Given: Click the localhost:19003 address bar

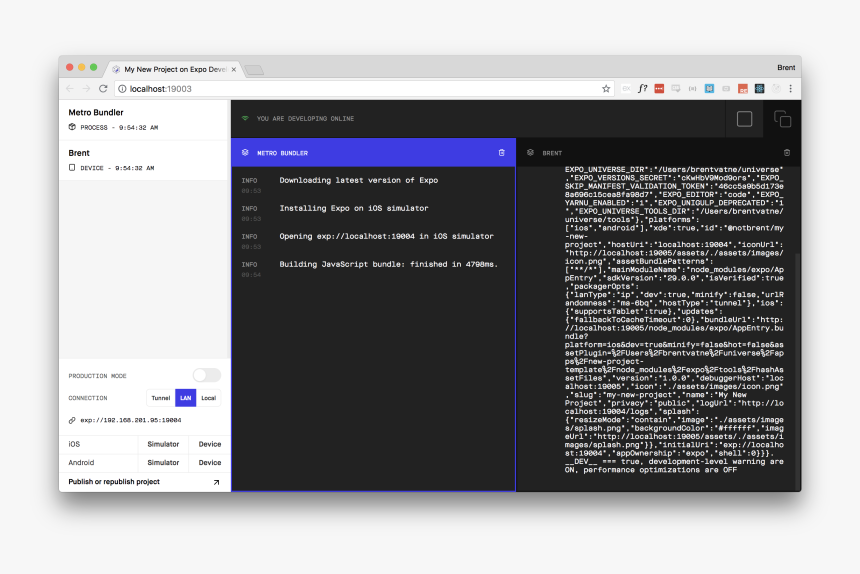Looking at the screenshot, I should click(362, 89).
